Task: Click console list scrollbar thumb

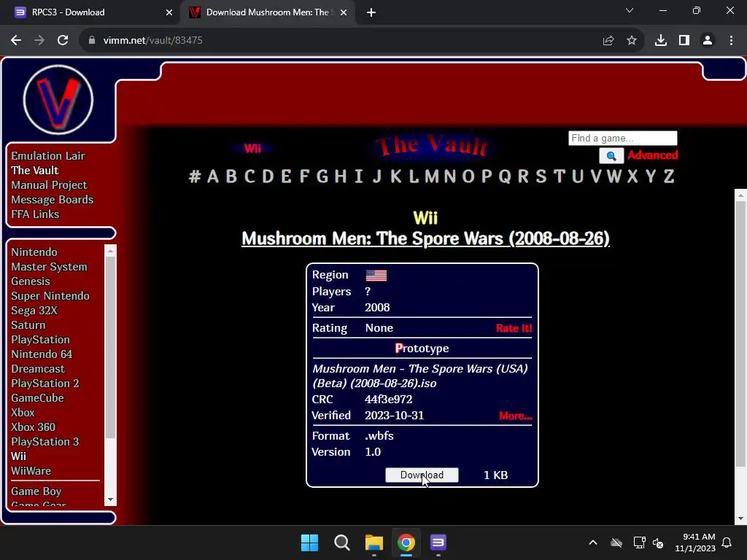Action: click(111, 347)
